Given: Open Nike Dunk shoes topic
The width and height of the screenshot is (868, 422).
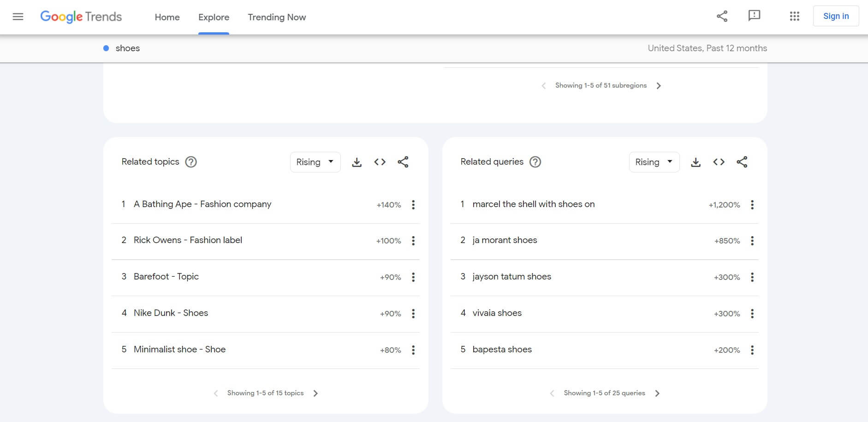Looking at the screenshot, I should click(x=171, y=313).
